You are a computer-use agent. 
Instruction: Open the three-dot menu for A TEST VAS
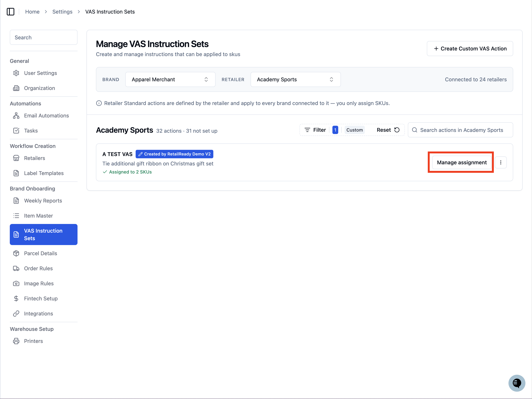[501, 162]
